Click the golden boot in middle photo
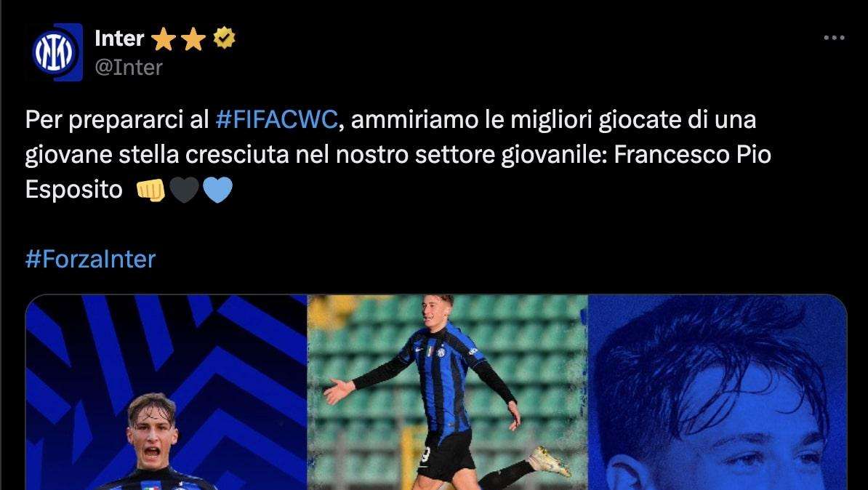 tap(548, 461)
